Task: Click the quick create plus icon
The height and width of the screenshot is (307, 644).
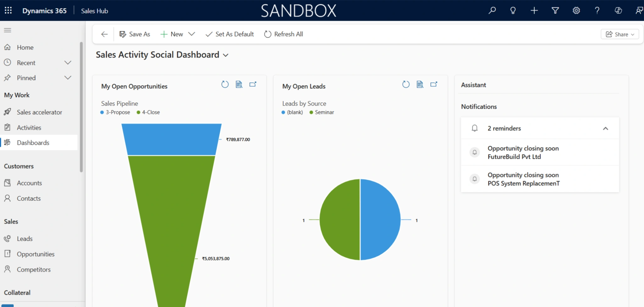Action: pos(534,10)
